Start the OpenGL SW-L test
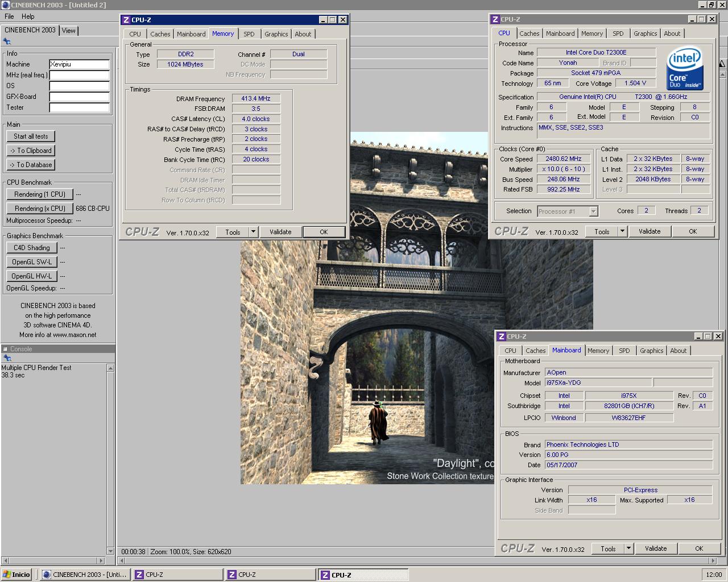This screenshot has height=582, width=728. coord(32,262)
